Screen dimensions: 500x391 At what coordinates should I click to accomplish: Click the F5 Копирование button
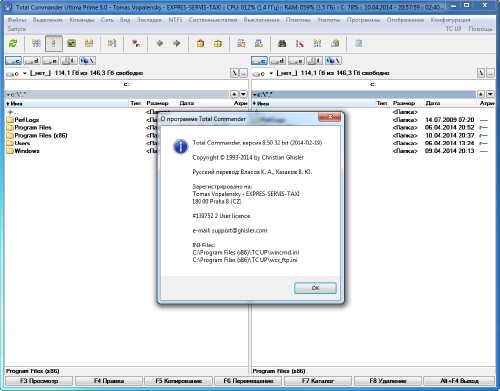coord(178,381)
